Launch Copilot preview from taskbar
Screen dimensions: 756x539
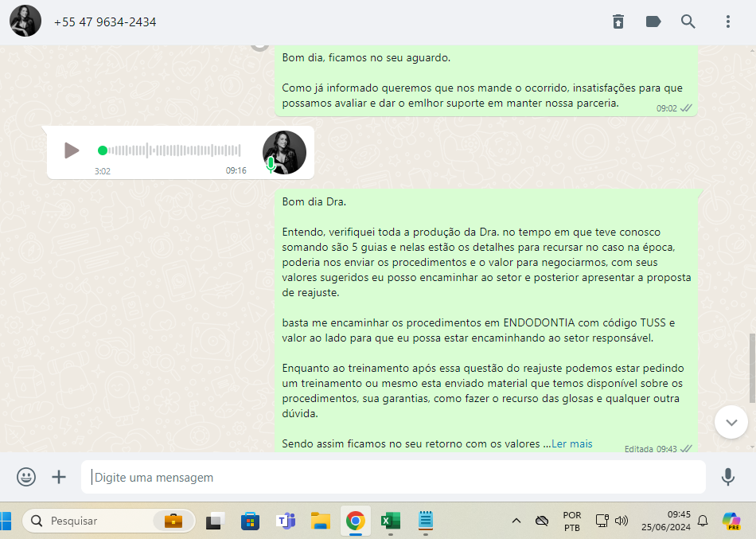tap(731, 521)
